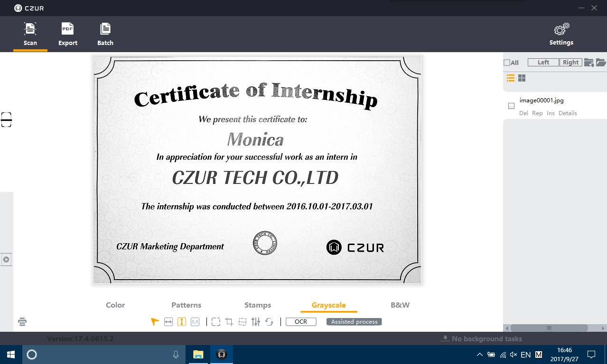Choose the dashed rectangle selection tool

click(216, 322)
